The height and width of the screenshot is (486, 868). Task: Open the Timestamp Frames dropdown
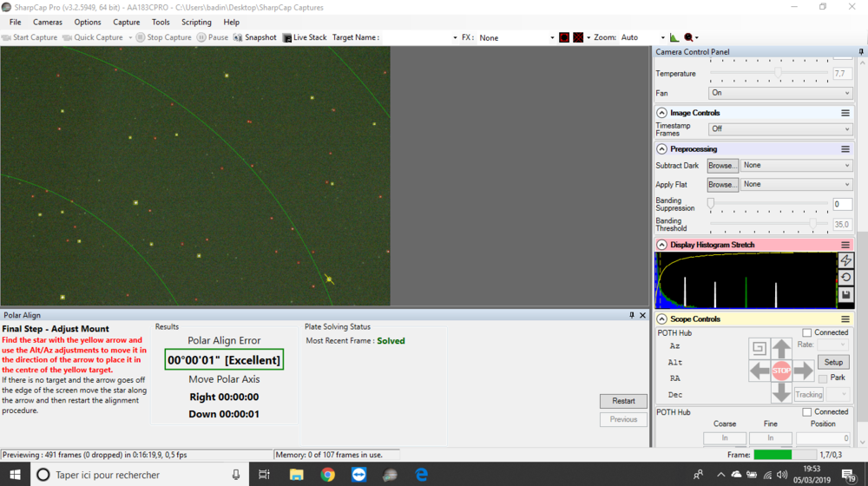(x=780, y=129)
